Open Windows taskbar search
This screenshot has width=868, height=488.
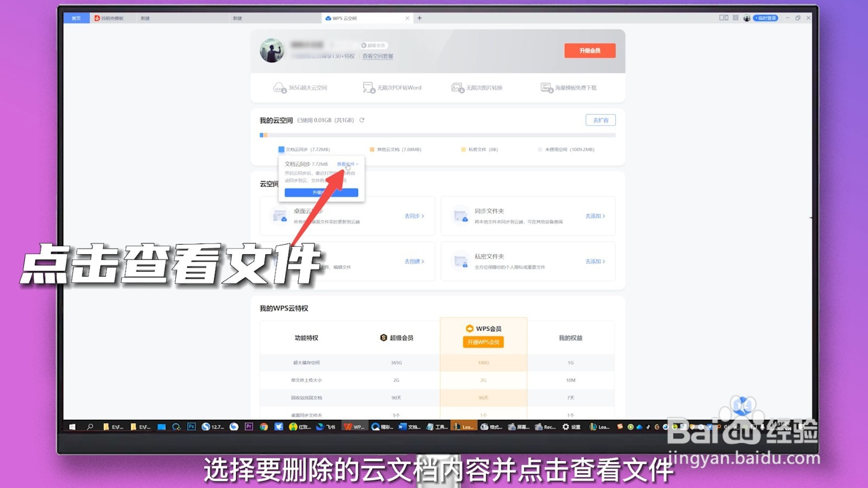point(90,427)
